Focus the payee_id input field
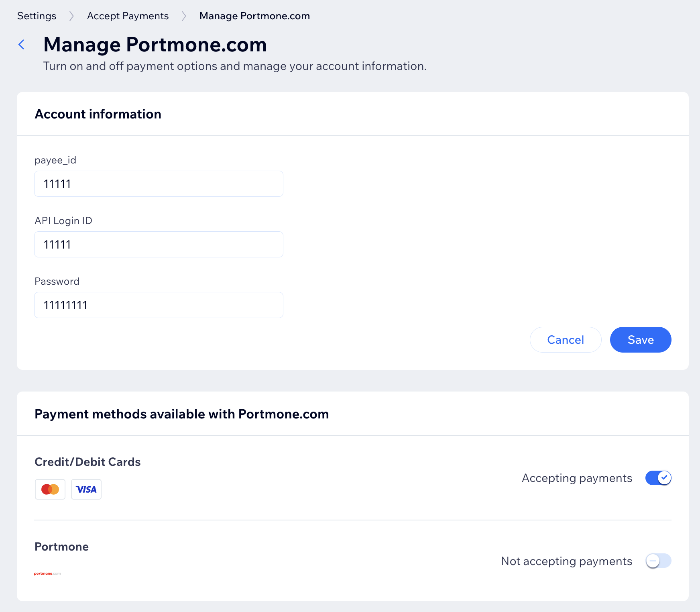Screen dimensions: 700x612 click(x=159, y=184)
